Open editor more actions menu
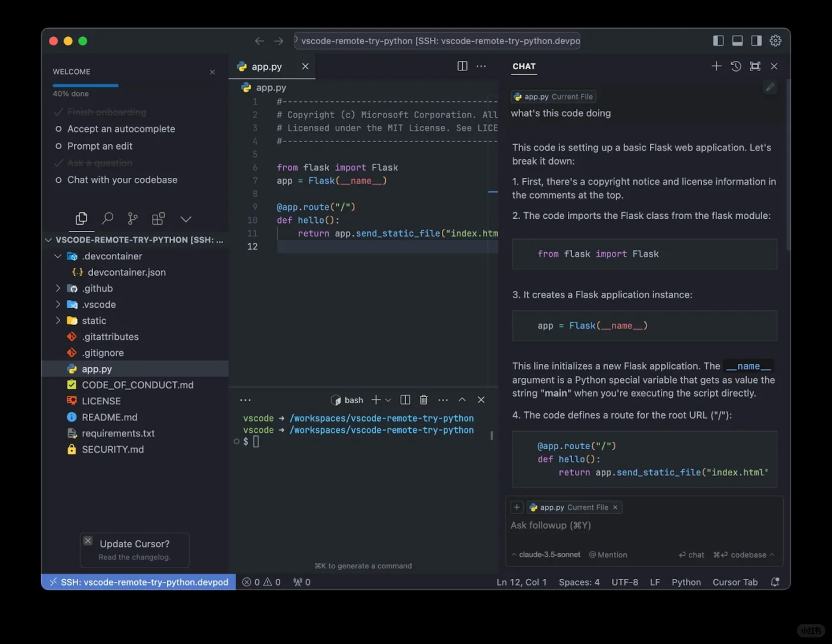This screenshot has width=832, height=644. point(481,66)
